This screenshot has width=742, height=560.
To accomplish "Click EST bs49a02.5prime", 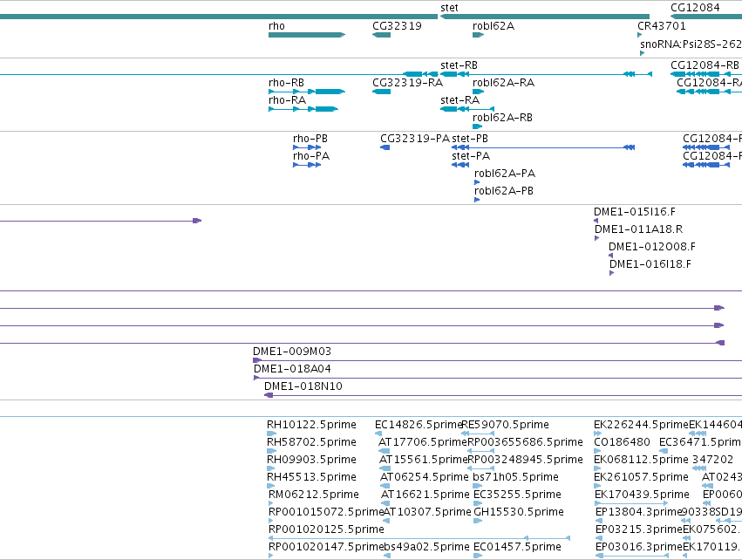I will click(426, 547).
